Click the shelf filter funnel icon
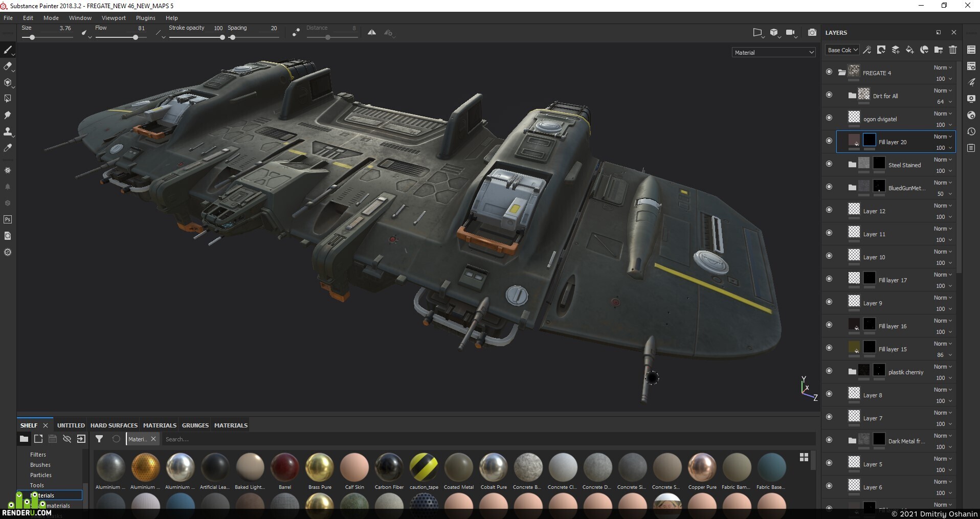This screenshot has width=980, height=519. coord(99,439)
